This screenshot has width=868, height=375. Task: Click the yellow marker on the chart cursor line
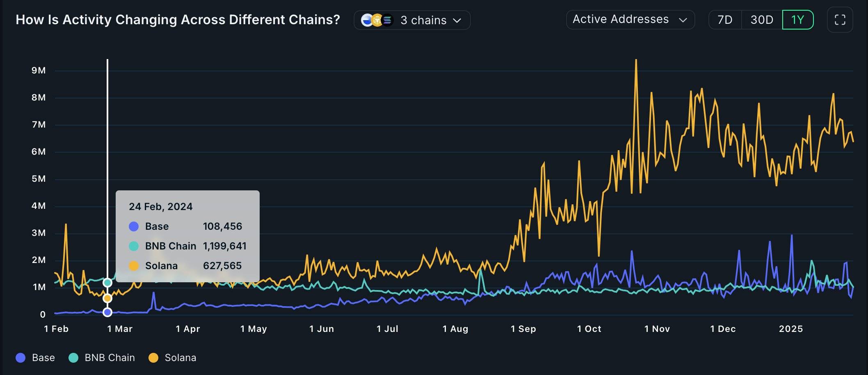click(x=108, y=298)
